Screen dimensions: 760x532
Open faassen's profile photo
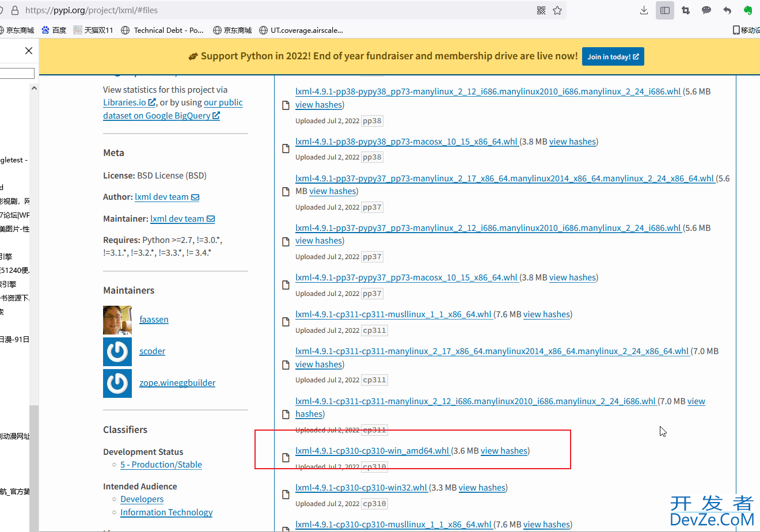(117, 320)
